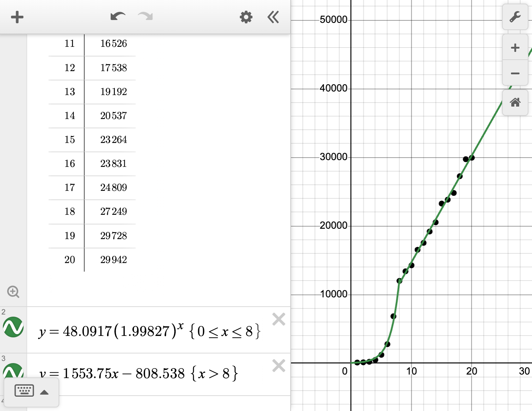Click the redo arrow
532x411 pixels.
[145, 17]
